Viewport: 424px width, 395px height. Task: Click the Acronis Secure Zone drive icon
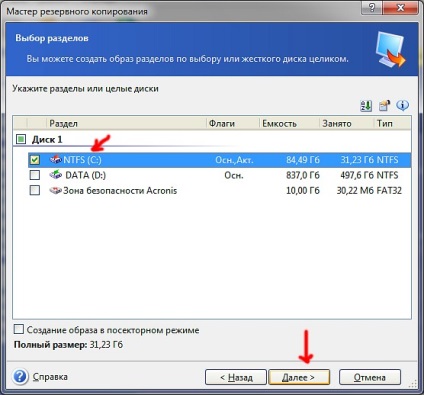click(56, 190)
